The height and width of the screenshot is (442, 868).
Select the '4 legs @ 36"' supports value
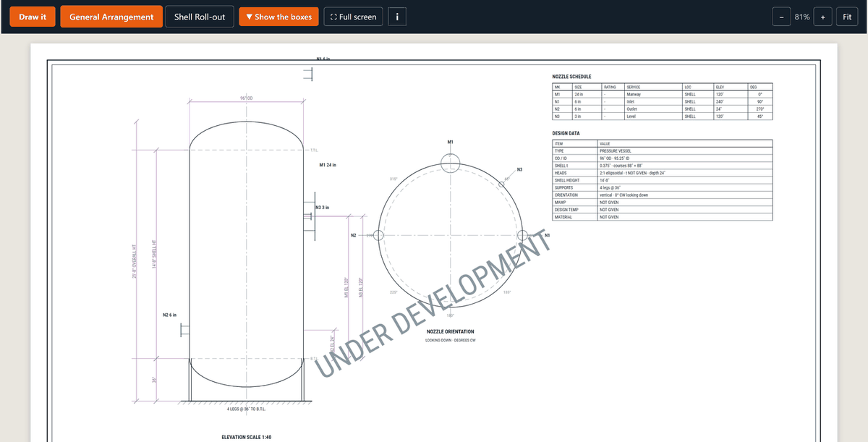coord(685,187)
